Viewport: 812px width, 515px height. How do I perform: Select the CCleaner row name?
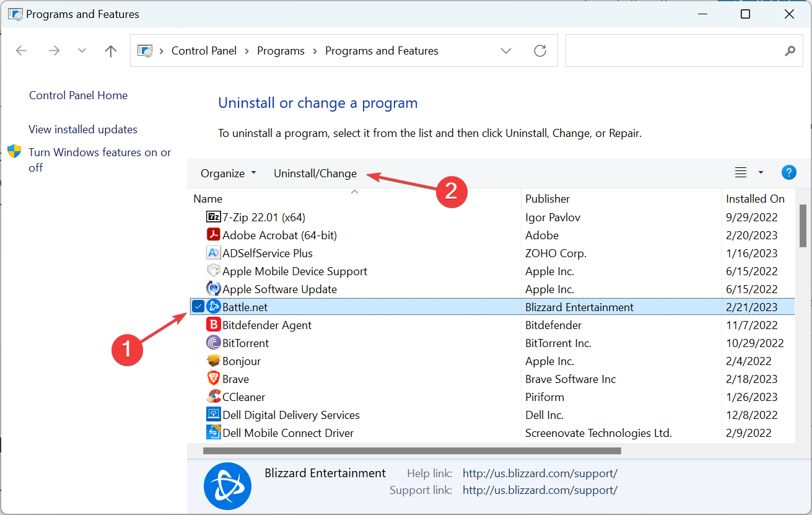[244, 397]
